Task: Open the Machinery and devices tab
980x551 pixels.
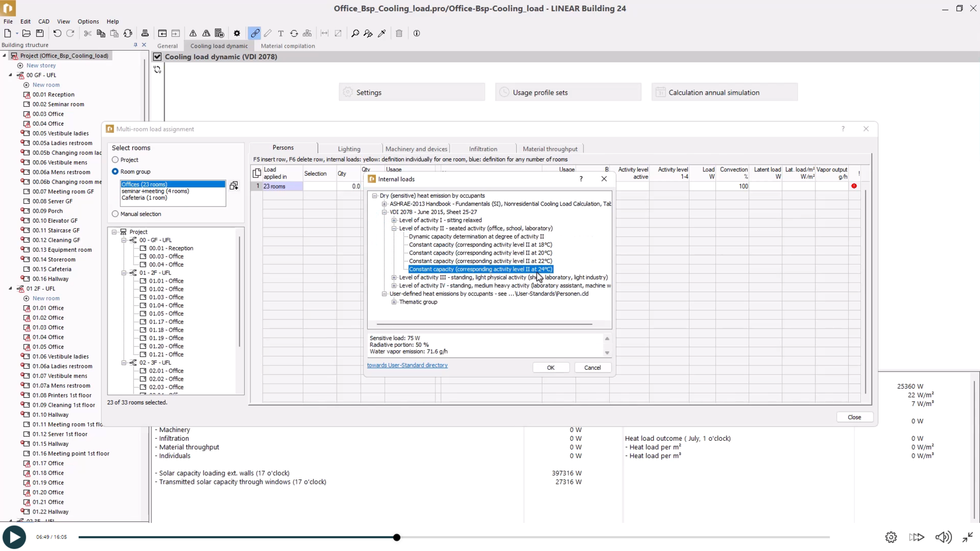Action: pos(416,149)
